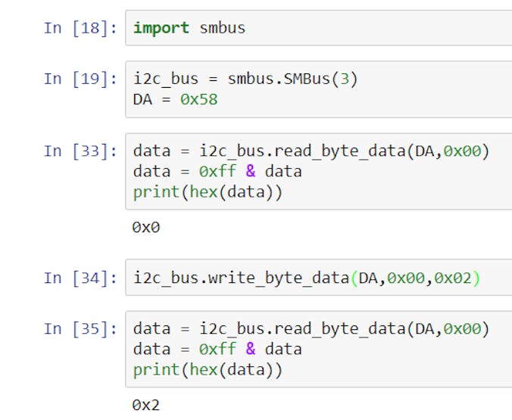Viewport: 512px width, 420px height.
Task: Select the In [35] prompt label
Action: click(80, 329)
